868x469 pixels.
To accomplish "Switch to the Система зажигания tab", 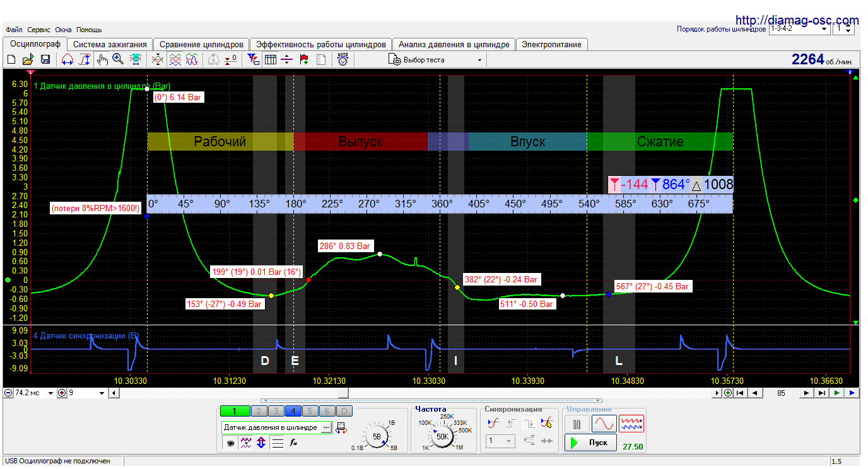I will point(110,45).
